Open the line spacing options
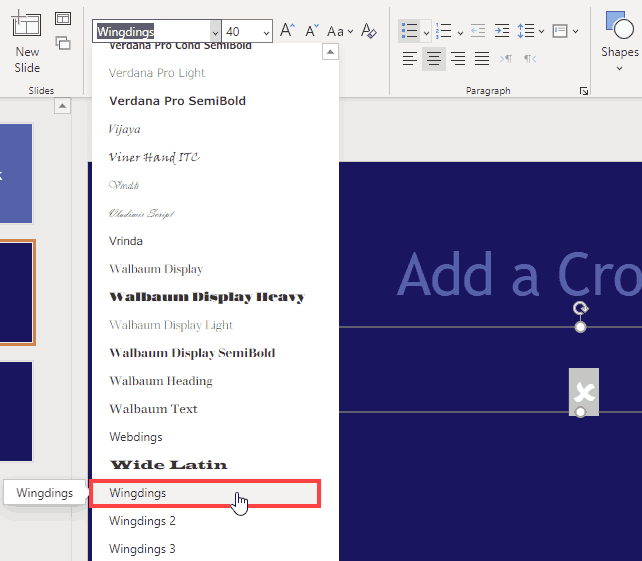The image size is (642, 561). (526, 31)
